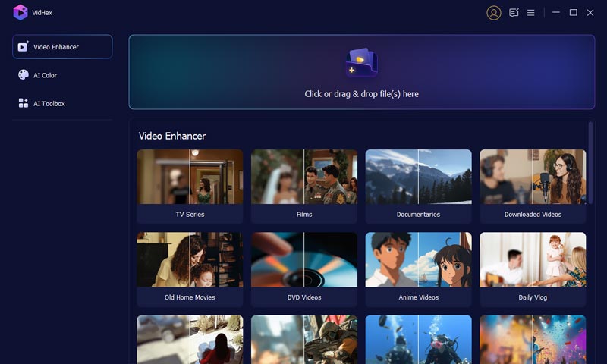Open the feedback note icon
Image resolution: width=607 pixels, height=364 pixels.
coord(514,13)
